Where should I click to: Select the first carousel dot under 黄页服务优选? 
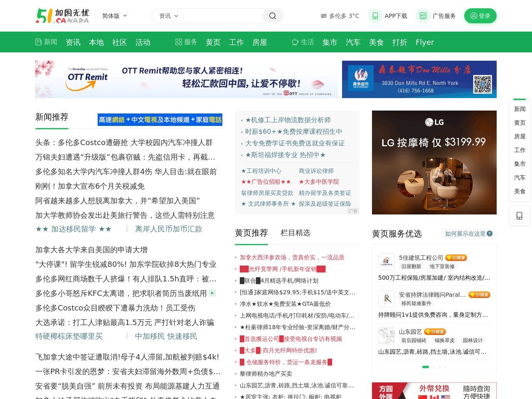tap(426, 367)
